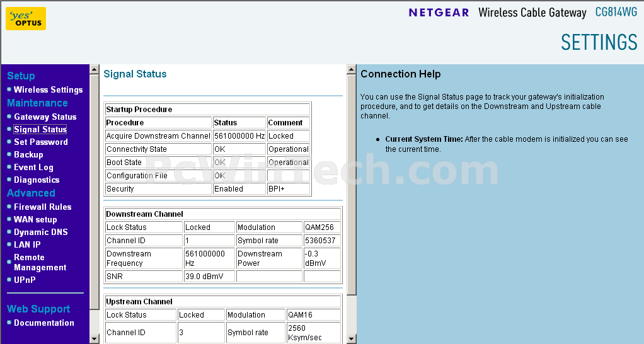The height and width of the screenshot is (344, 644).
Task: Click the QAM16 modulation value
Action: click(314, 315)
